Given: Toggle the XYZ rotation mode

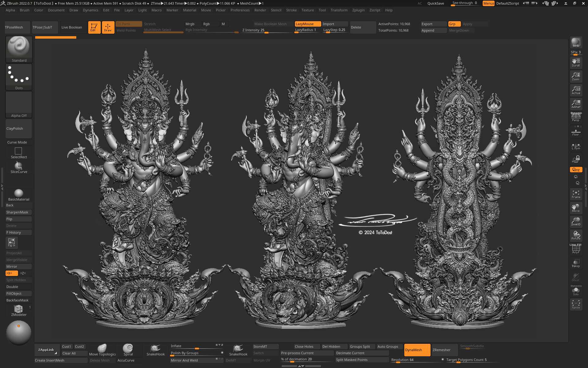Looking at the screenshot, I should coord(576,170).
